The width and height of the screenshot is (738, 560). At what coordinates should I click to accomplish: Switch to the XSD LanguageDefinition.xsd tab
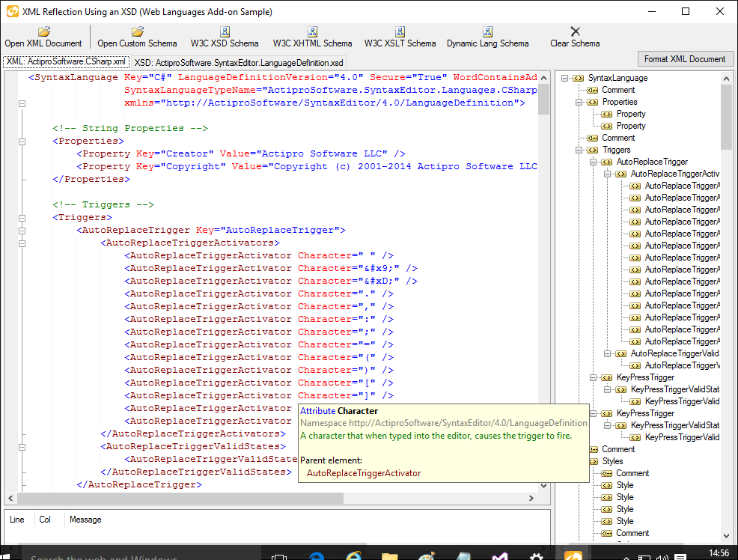(x=239, y=63)
